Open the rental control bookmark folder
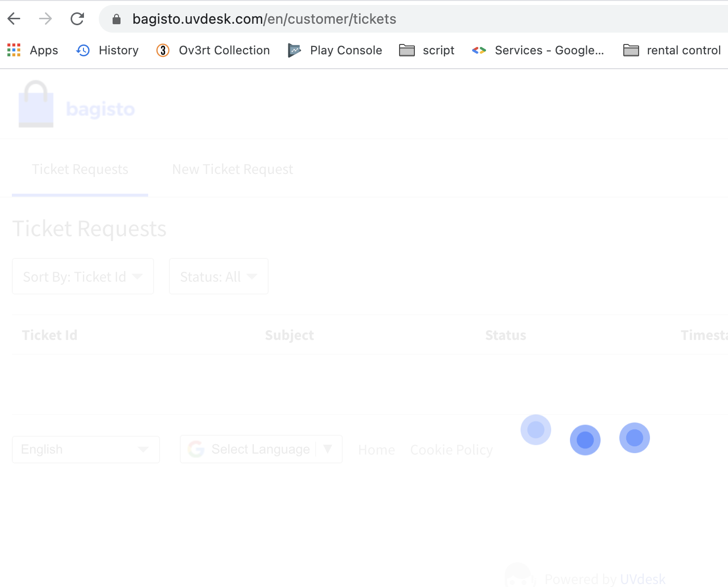This screenshot has height=587, width=728. point(672,50)
